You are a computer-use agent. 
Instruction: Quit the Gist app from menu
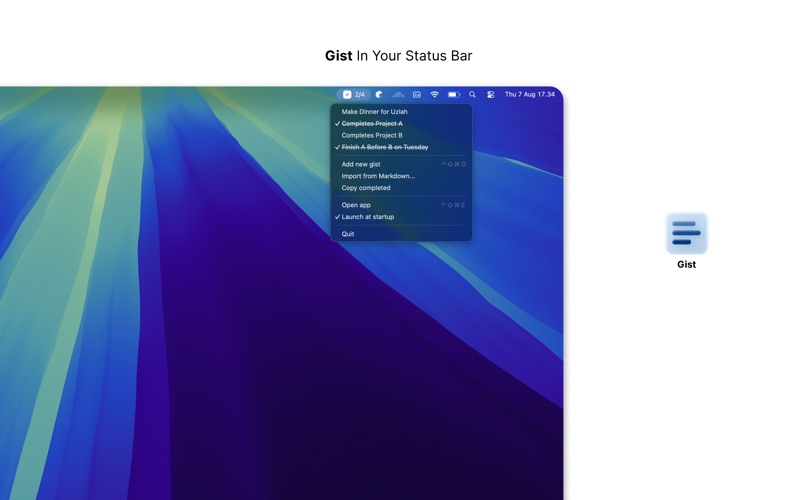coord(401,234)
